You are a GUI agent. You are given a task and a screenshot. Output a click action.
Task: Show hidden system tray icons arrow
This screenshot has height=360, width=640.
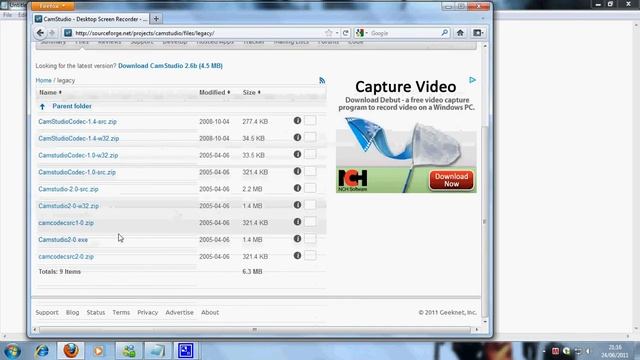click(544, 351)
